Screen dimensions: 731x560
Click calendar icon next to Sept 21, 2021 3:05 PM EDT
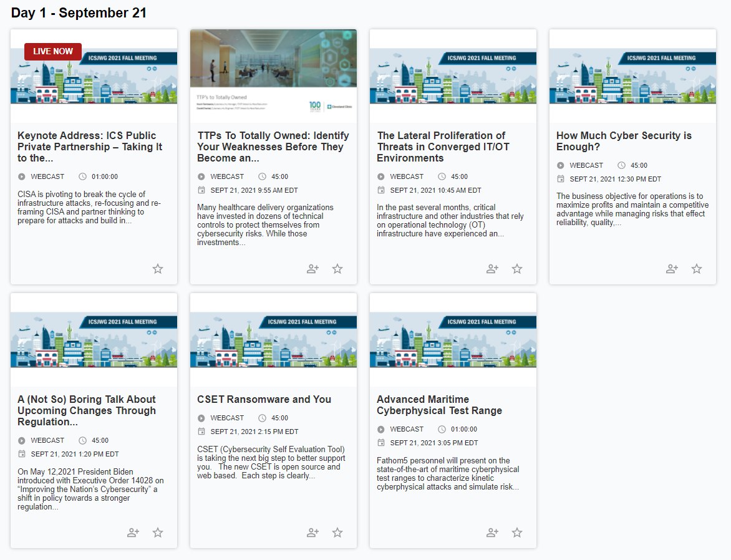pos(381,443)
